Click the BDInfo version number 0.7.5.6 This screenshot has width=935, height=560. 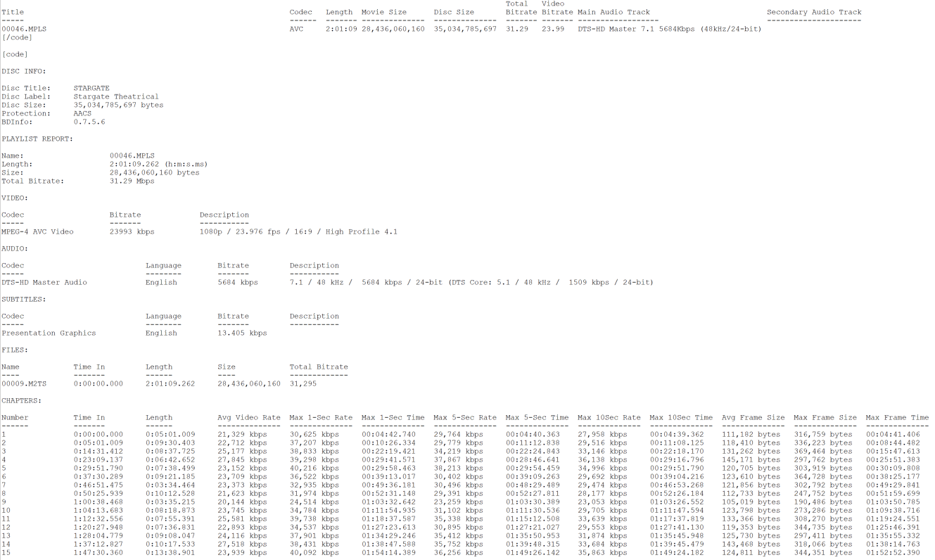coord(89,122)
